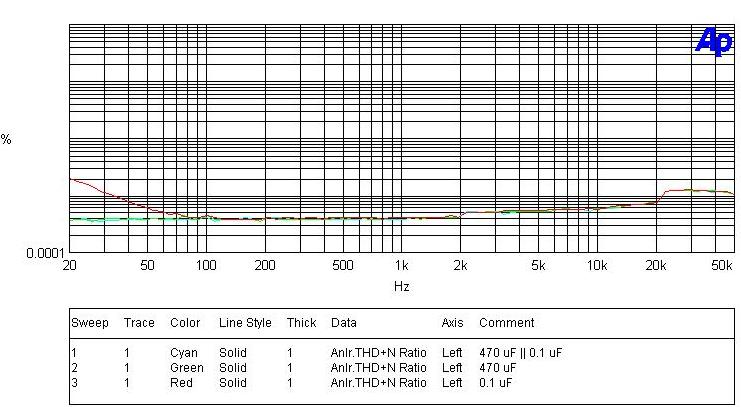Click Anlr.THD+N Ratio in Cyan row
This screenshot has height=407, width=741.
(x=379, y=353)
